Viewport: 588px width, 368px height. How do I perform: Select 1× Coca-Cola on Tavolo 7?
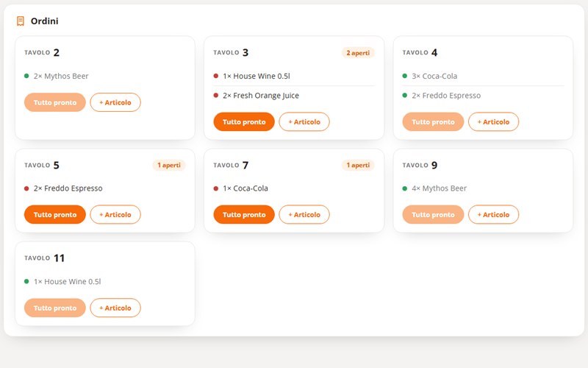[245, 188]
